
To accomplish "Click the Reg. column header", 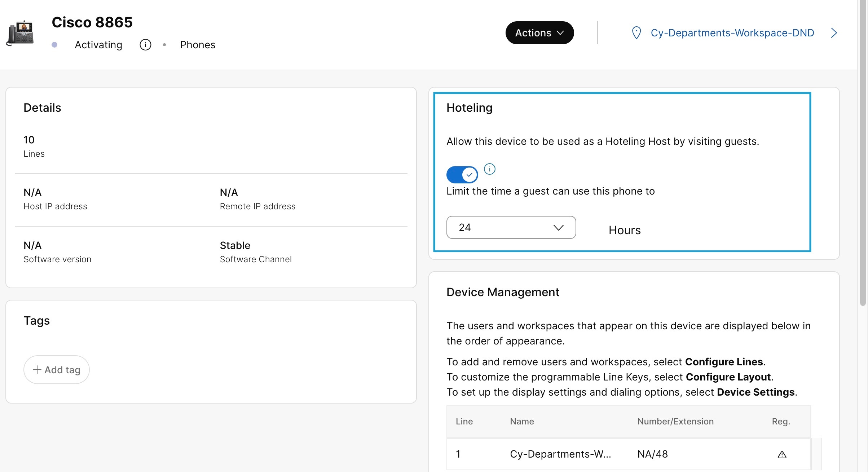I will pyautogui.click(x=781, y=421).
